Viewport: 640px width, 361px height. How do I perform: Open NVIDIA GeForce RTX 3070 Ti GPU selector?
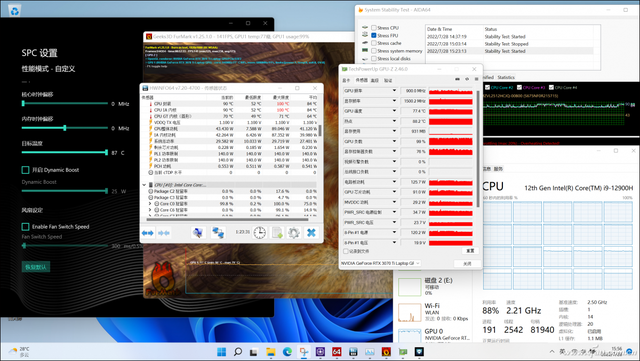(x=380, y=263)
